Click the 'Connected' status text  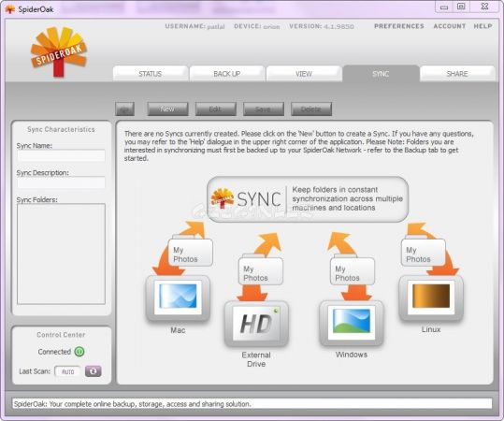[x=54, y=352]
